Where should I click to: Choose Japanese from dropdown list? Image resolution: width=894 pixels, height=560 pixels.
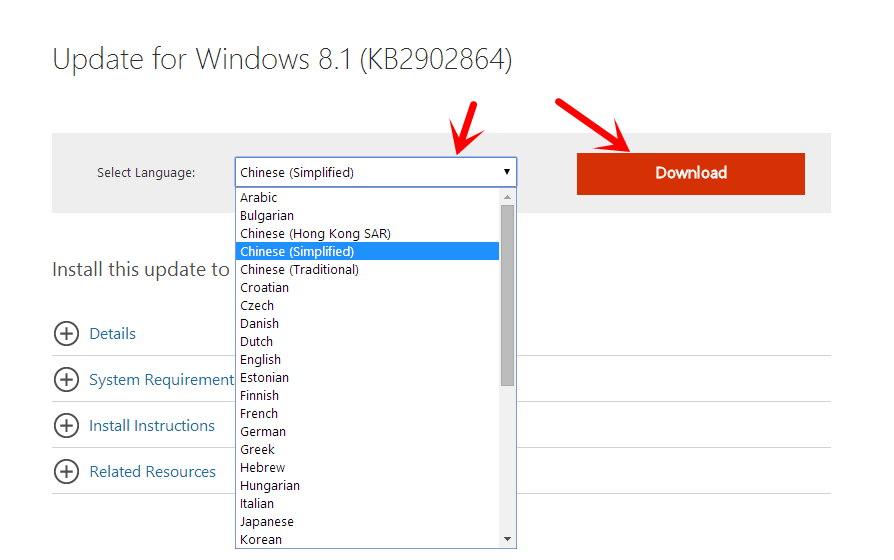[367, 522]
